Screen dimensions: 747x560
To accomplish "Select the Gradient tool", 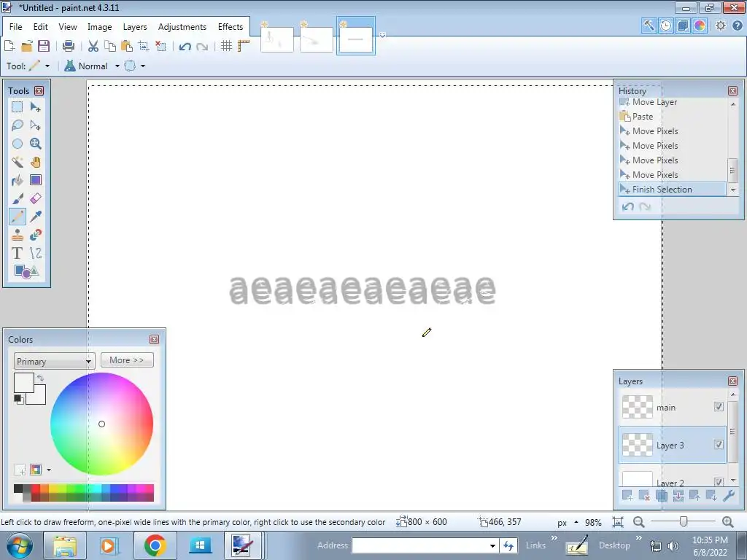I will point(36,180).
